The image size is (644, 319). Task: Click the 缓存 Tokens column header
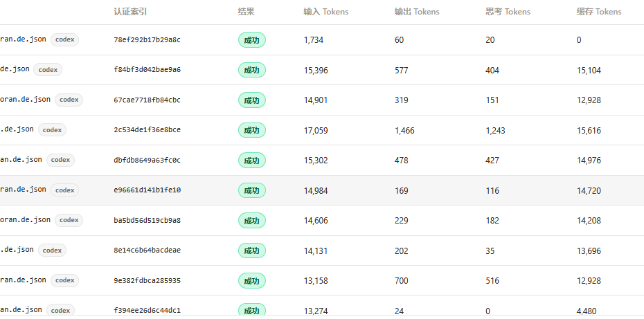pos(599,12)
